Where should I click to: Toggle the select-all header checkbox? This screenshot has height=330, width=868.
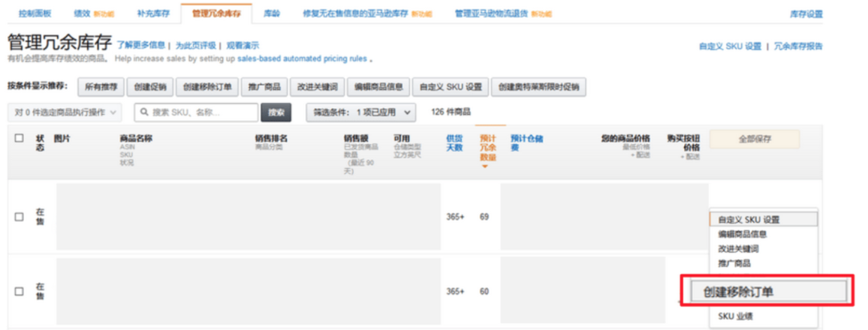pyautogui.click(x=18, y=138)
